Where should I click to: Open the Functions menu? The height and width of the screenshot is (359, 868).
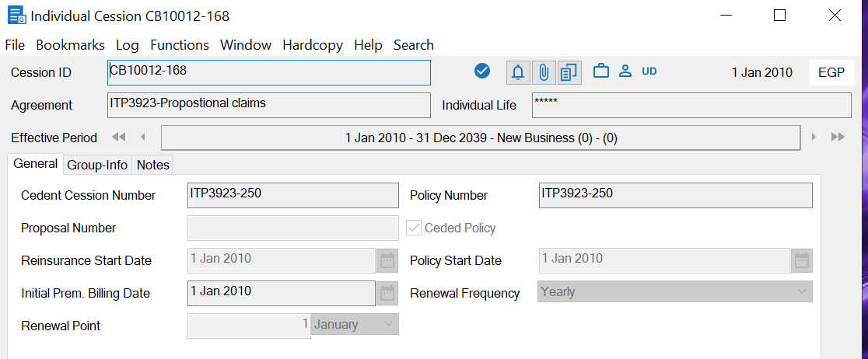tap(180, 45)
